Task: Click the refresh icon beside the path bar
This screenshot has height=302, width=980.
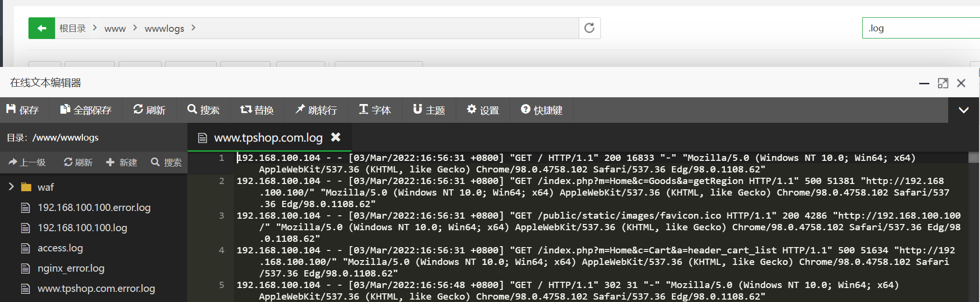Action: point(589,28)
